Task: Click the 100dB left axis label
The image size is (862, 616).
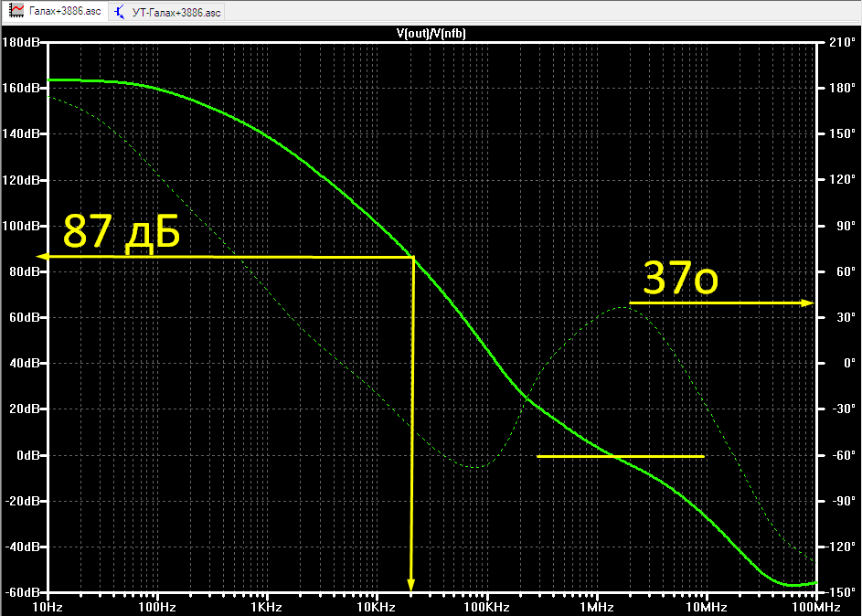Action: point(20,226)
